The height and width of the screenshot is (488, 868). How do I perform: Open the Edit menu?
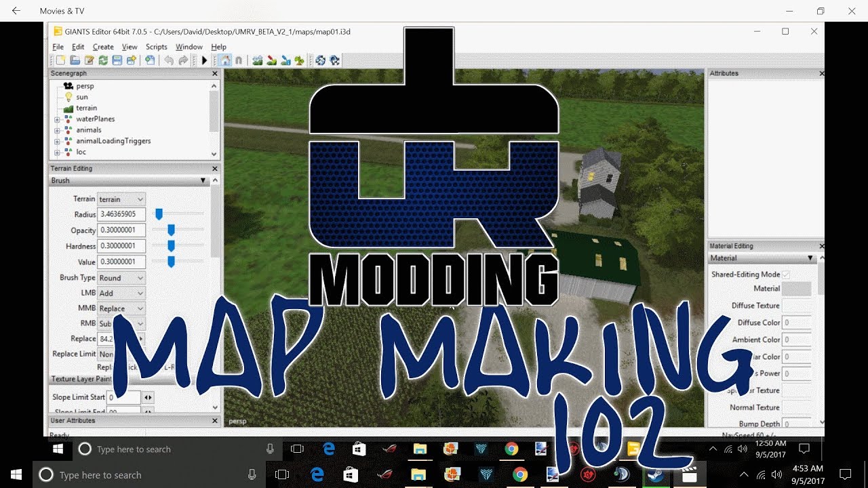pos(78,47)
